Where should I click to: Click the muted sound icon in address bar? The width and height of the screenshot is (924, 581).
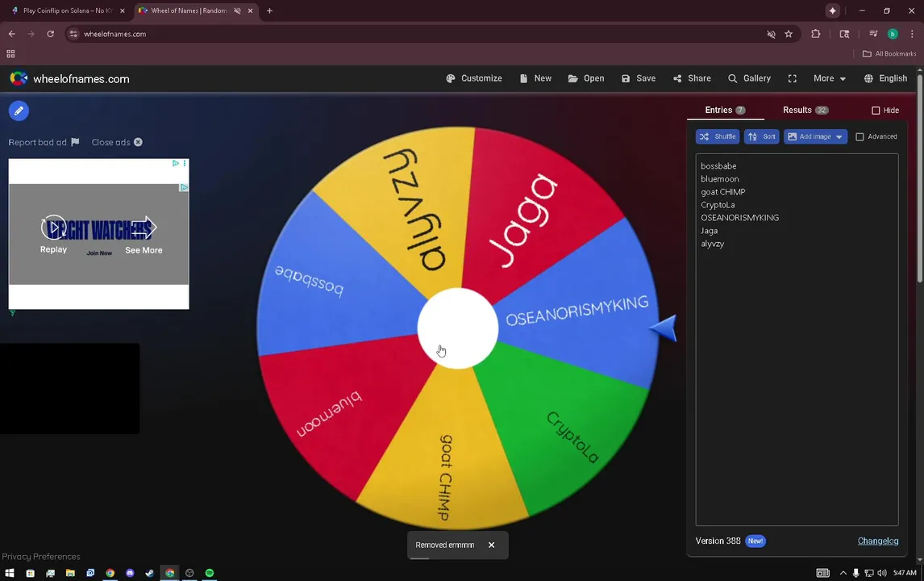[x=771, y=34]
